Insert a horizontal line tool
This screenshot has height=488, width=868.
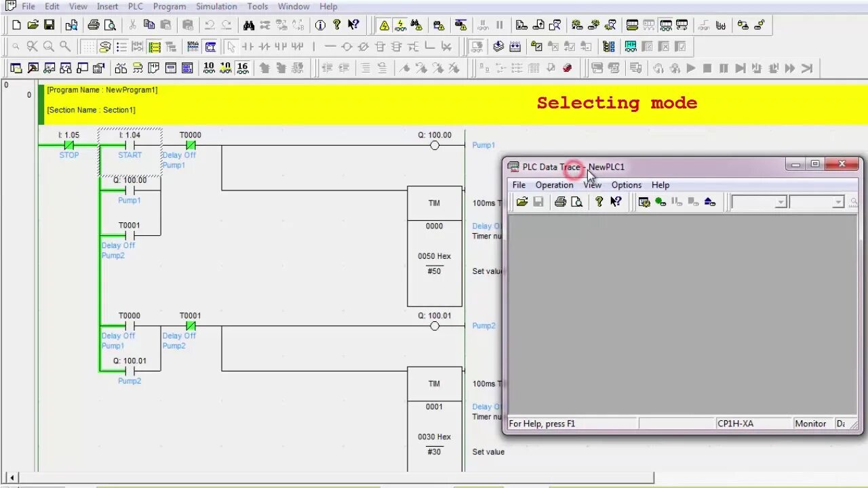click(x=330, y=47)
